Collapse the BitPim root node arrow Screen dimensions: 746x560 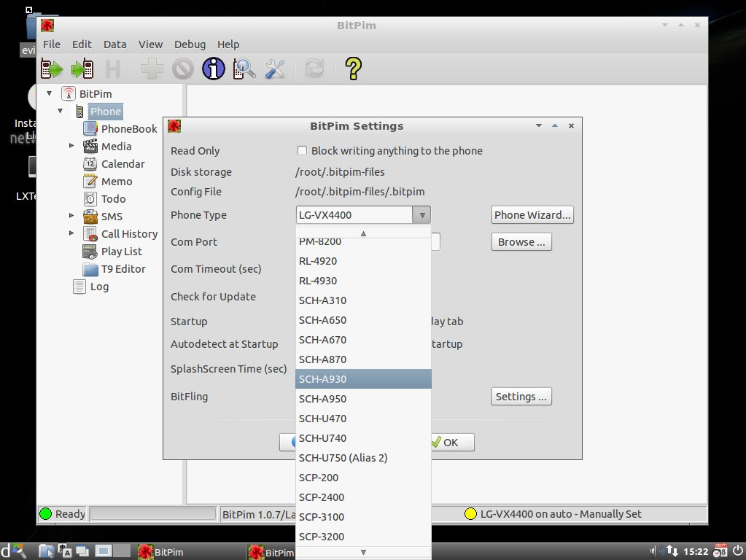point(50,94)
